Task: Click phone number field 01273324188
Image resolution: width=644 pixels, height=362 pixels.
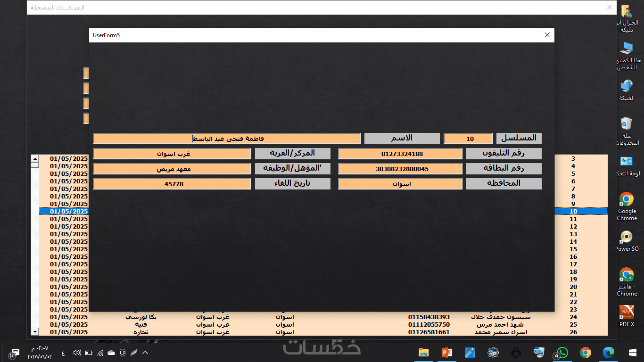Action: point(400,154)
